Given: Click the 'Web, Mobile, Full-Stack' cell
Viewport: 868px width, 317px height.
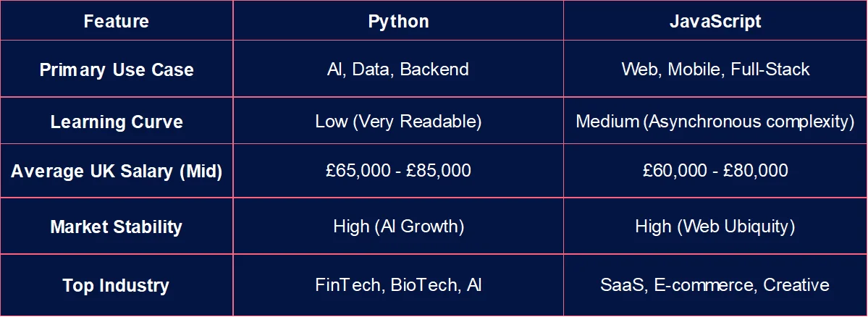Looking at the screenshot, I should [x=715, y=69].
